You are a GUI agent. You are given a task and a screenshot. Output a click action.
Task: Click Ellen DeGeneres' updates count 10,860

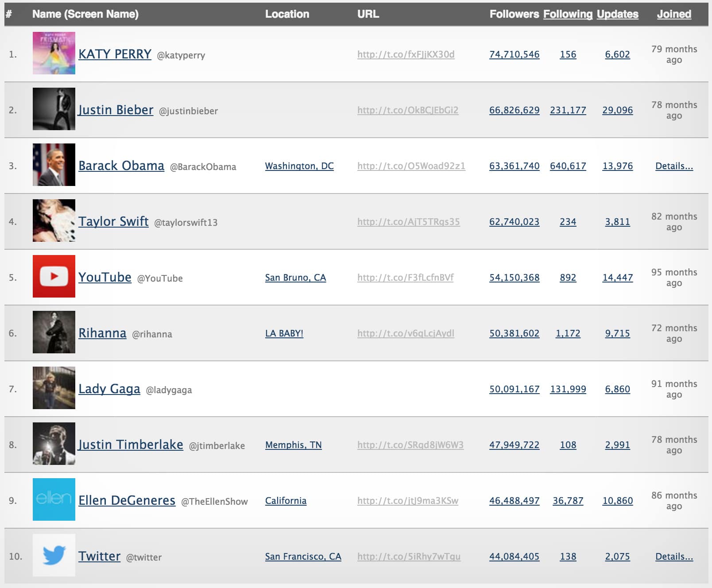tap(618, 500)
